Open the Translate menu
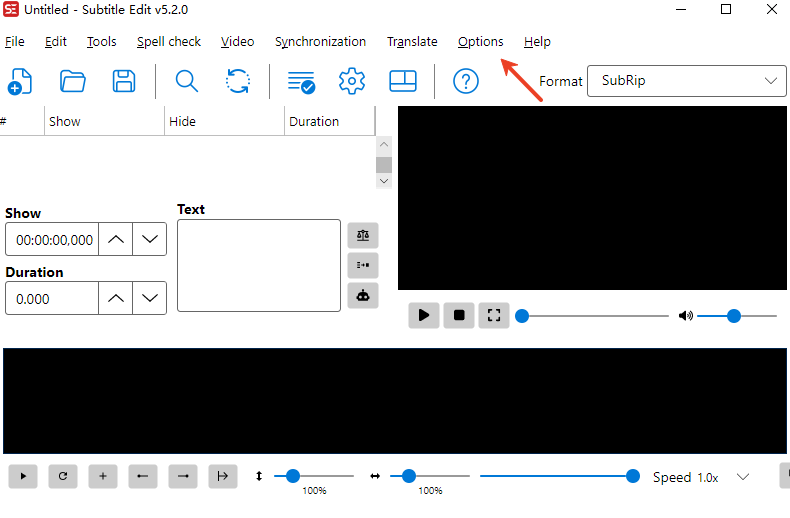Image resolution: width=790 pixels, height=518 pixels. click(412, 41)
